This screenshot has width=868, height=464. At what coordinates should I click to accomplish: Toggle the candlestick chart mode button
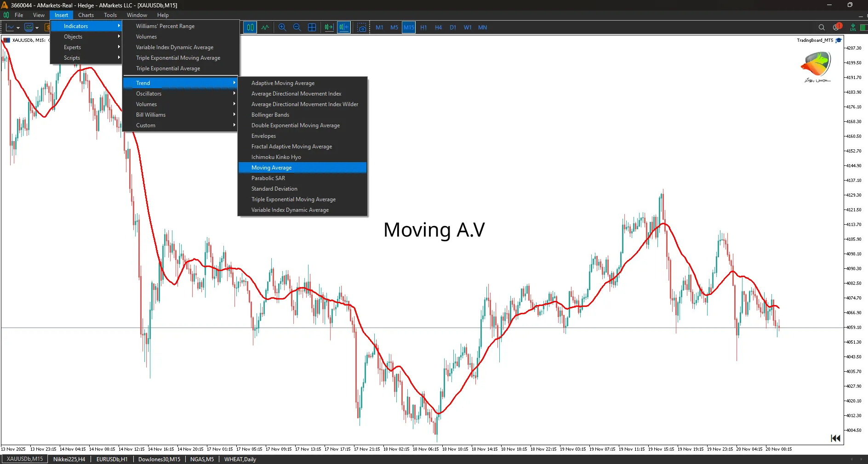coord(250,28)
